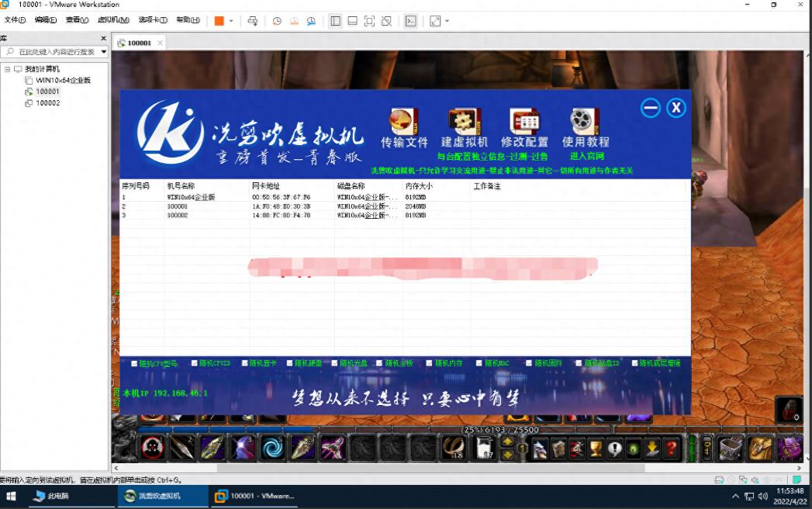This screenshot has height=509, width=812.
Task: Click the volume icon in system tray
Action: pos(763,496)
